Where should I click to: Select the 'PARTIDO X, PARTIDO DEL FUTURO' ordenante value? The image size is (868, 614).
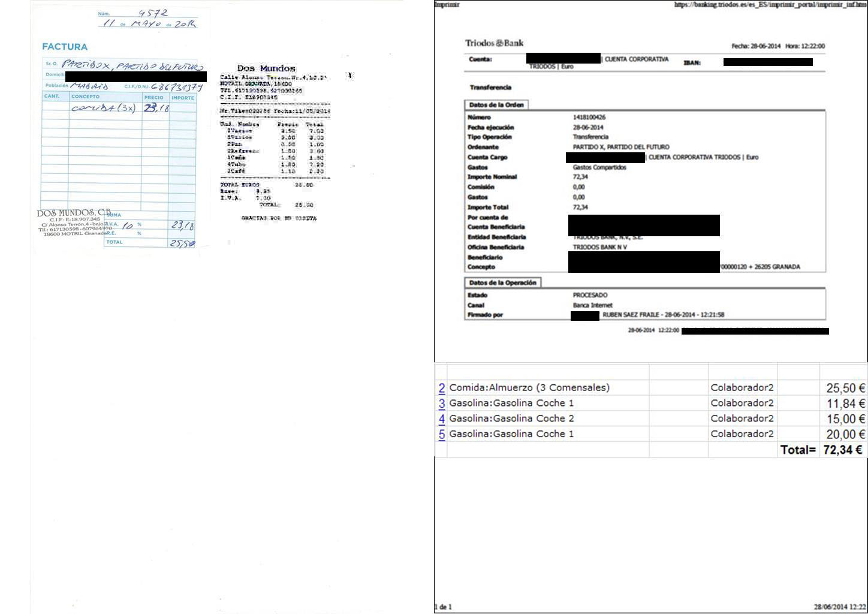point(621,147)
